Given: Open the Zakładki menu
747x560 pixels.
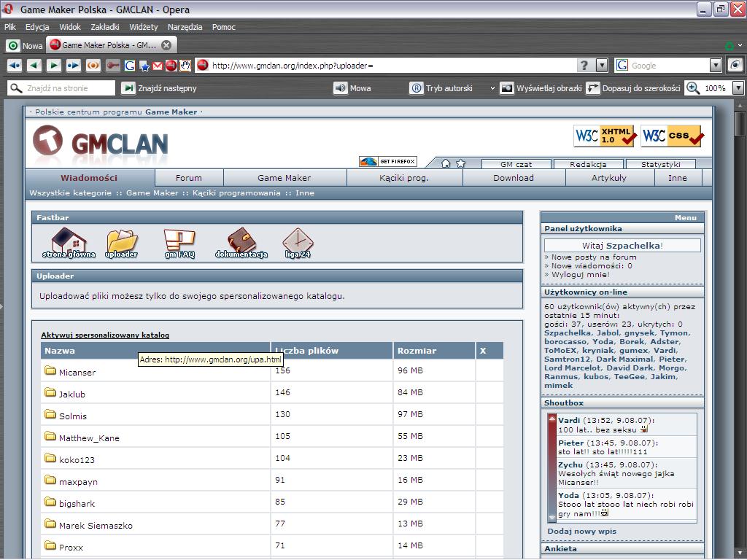Looking at the screenshot, I should 105,27.
